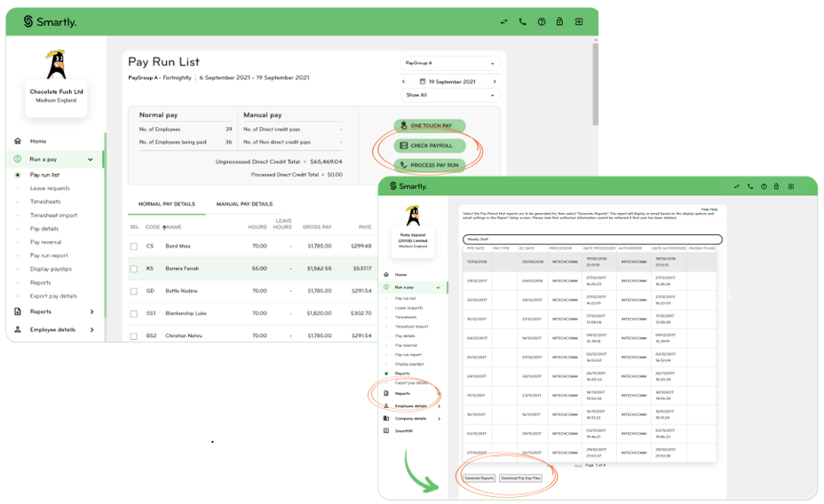The height and width of the screenshot is (504, 824).
Task: Click the padlock icon in the reports window header
Action: click(x=776, y=186)
